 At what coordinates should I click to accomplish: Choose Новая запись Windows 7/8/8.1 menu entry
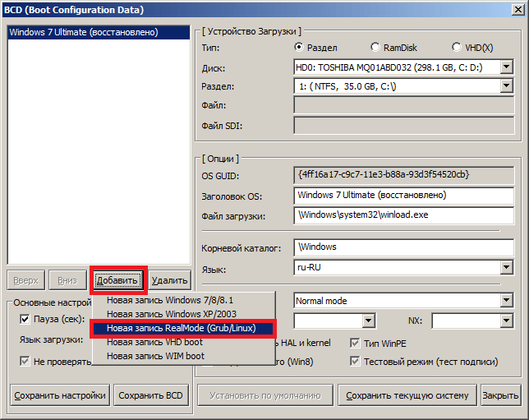click(165, 300)
